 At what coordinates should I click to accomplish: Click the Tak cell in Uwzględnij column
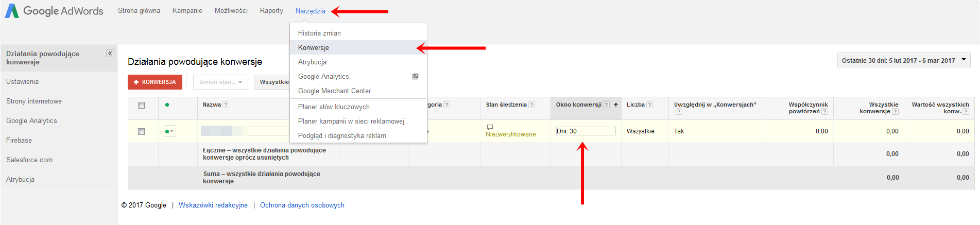pyautogui.click(x=679, y=131)
